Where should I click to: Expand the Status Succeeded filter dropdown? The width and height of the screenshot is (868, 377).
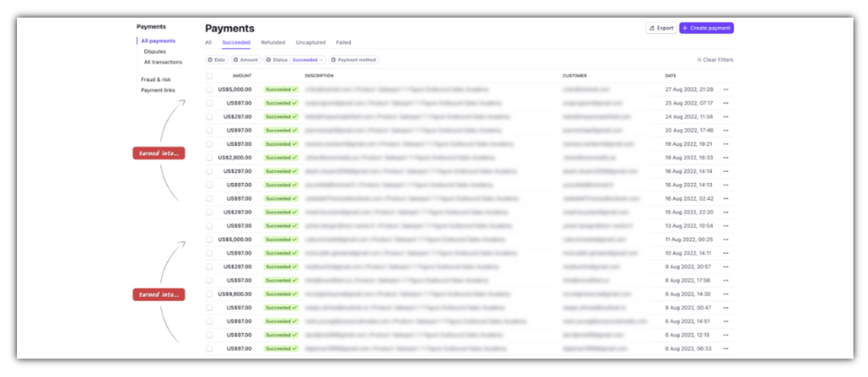point(307,60)
